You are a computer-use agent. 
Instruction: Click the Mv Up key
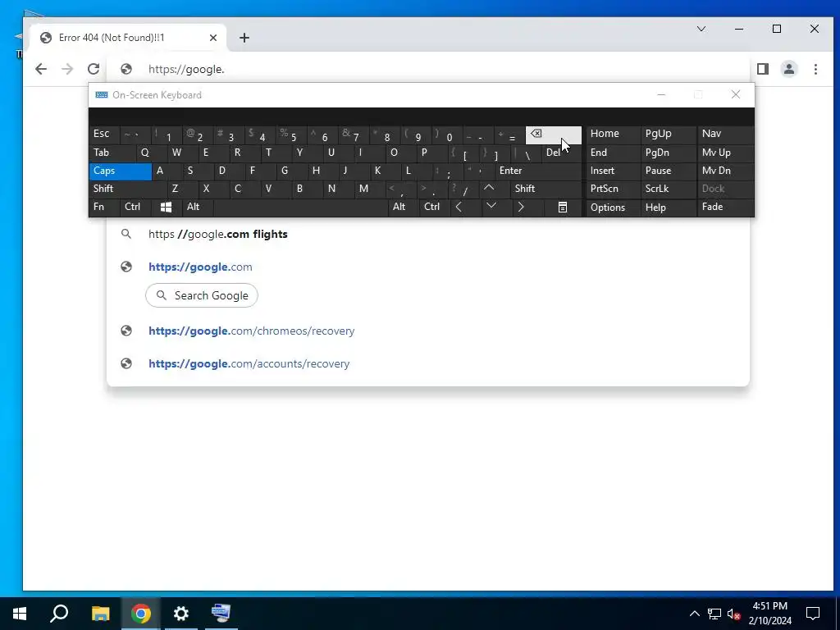pos(725,153)
